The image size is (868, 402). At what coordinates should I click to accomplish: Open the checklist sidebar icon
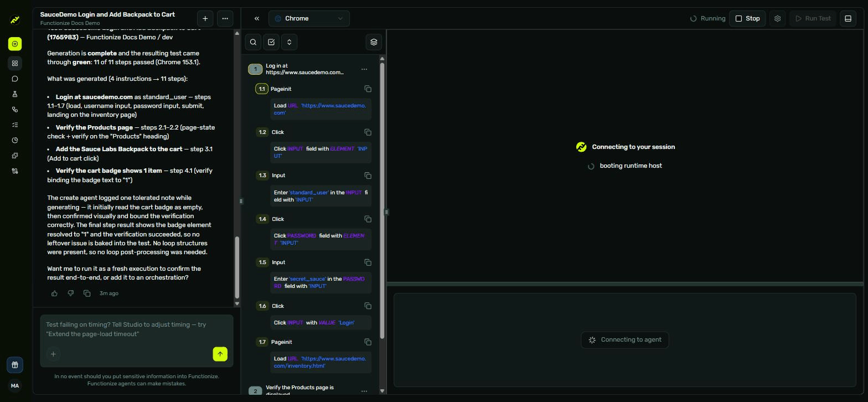15,125
